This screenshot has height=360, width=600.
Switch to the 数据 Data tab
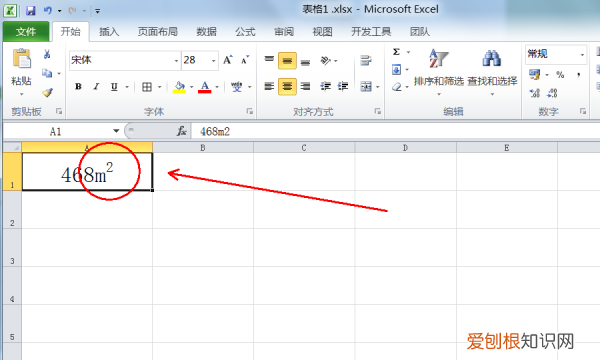point(207,32)
